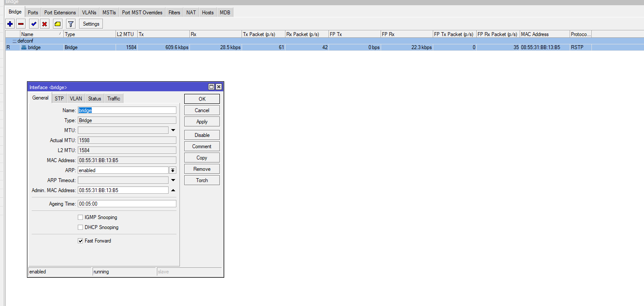
Task: Expand the MTU field arrow
Action: (x=173, y=130)
